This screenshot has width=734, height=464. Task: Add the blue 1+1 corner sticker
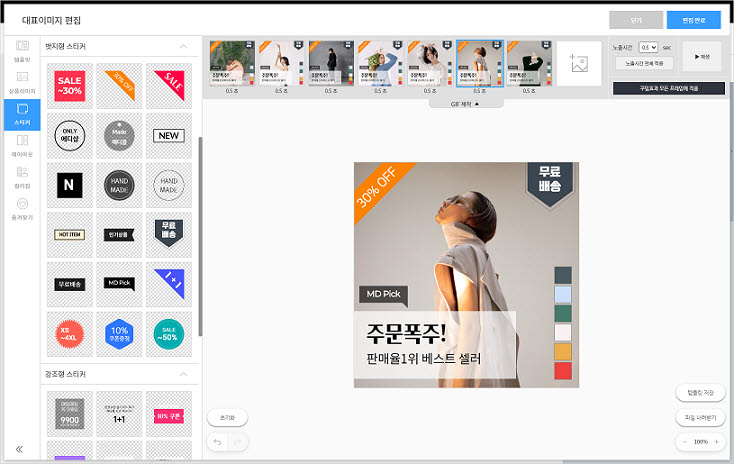pyautogui.click(x=169, y=284)
